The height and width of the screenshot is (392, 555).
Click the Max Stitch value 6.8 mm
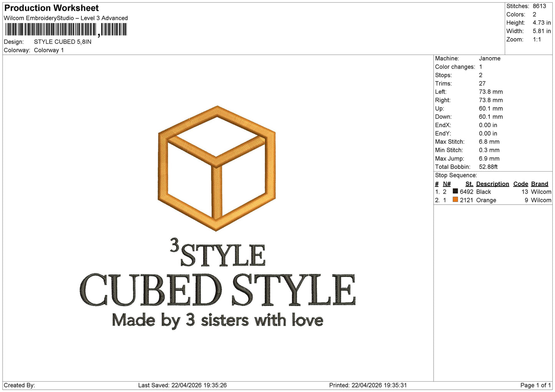(489, 142)
